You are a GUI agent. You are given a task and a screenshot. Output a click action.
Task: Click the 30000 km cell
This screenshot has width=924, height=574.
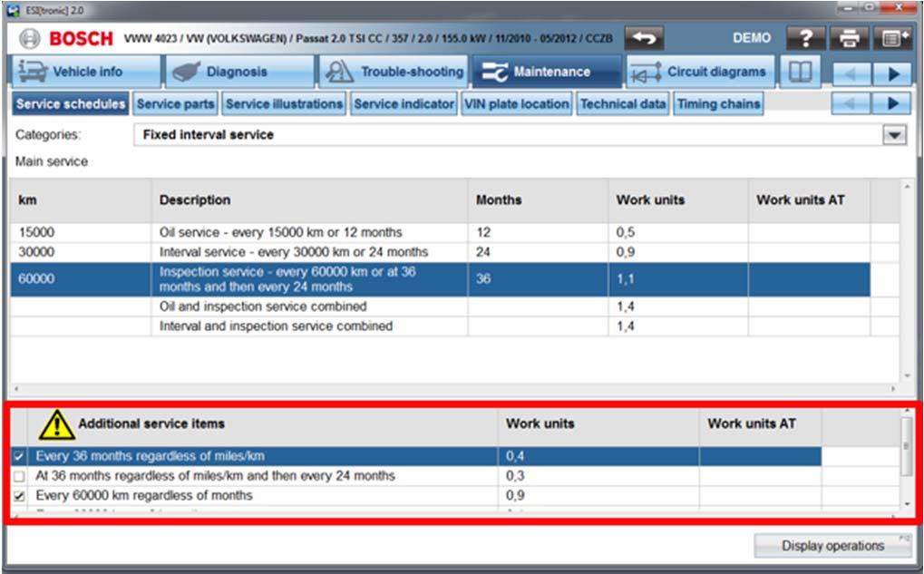[x=82, y=252]
